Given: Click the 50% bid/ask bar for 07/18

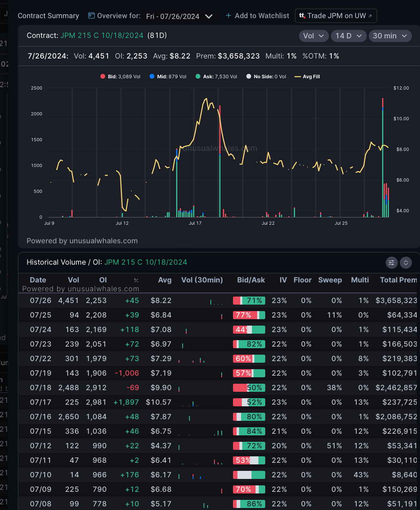Looking at the screenshot, I should coord(249,388).
